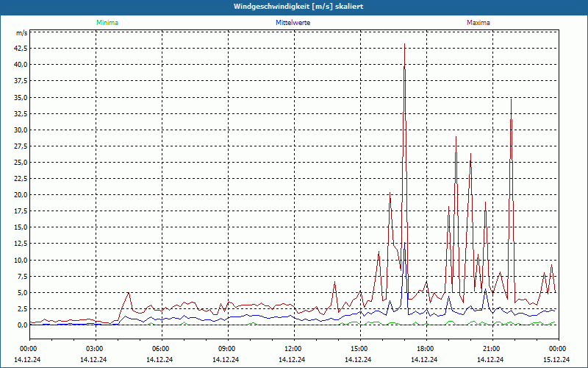588x368 pixels.
Task: Click the "22,5" y-axis value
Action: click(x=21, y=178)
